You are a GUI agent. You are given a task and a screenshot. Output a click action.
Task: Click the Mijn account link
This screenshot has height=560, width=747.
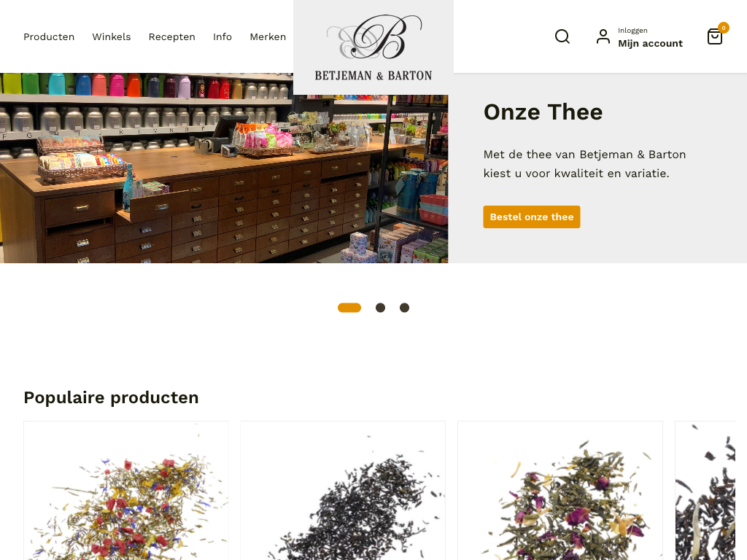[x=650, y=43]
